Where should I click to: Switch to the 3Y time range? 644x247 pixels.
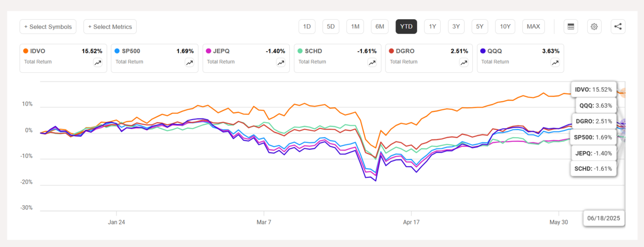[456, 26]
